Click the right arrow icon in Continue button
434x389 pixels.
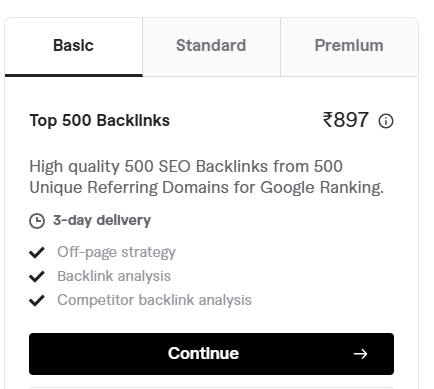360,354
